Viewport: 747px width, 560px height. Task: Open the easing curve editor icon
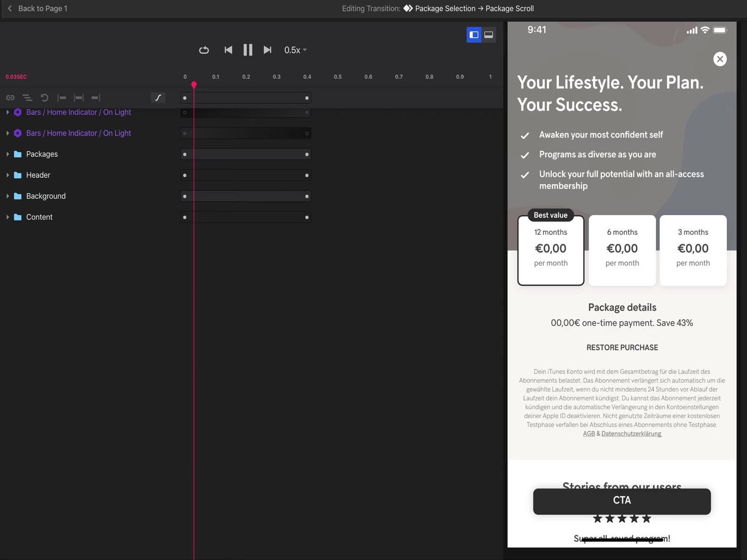pos(158,98)
